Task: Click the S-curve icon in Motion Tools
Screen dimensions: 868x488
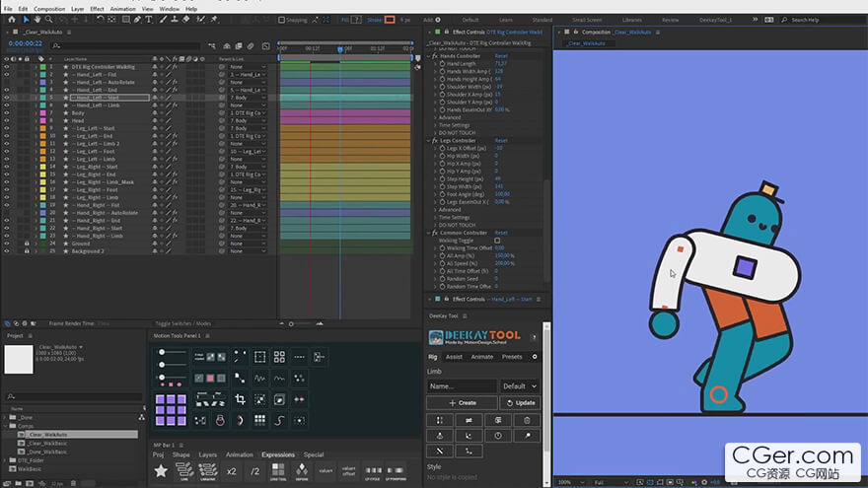Action: click(279, 421)
